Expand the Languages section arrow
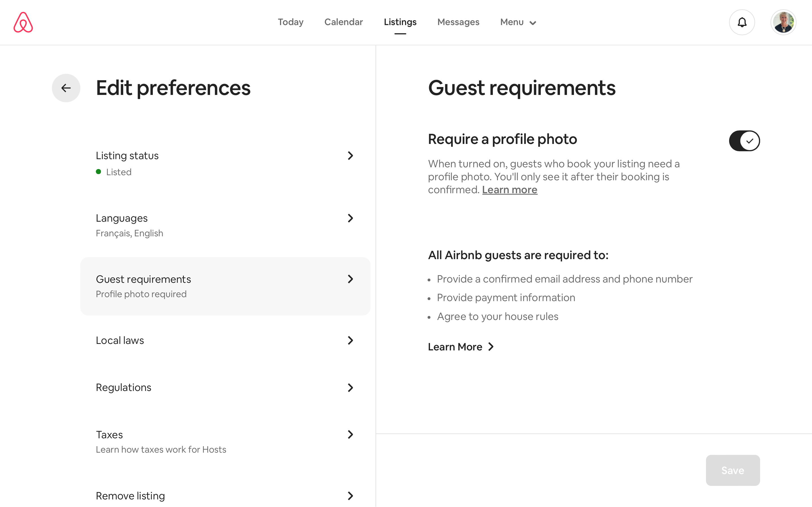 tap(351, 218)
